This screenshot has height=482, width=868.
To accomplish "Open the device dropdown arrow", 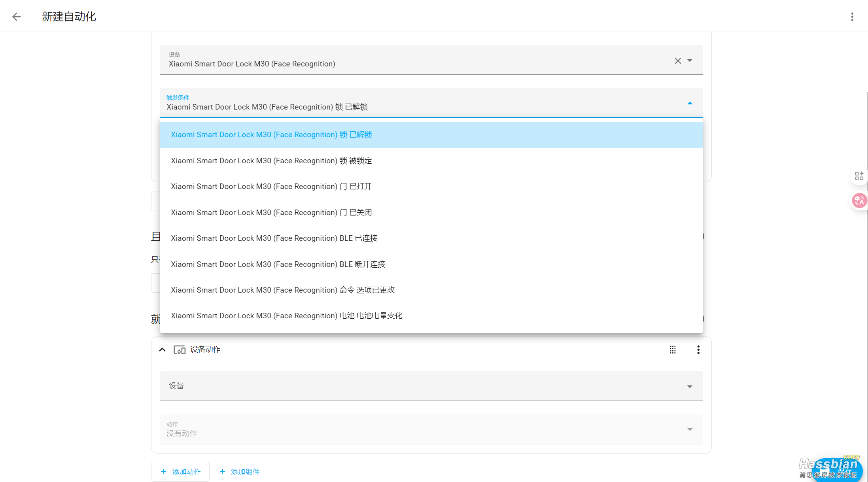I will click(x=690, y=60).
